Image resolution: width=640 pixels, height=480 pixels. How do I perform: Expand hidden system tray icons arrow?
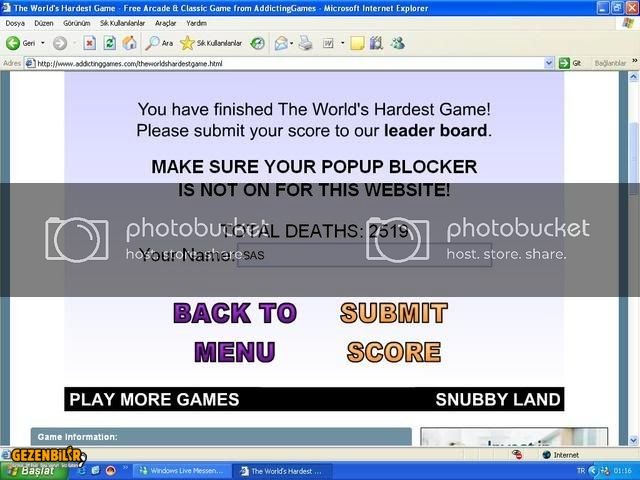tap(593, 471)
